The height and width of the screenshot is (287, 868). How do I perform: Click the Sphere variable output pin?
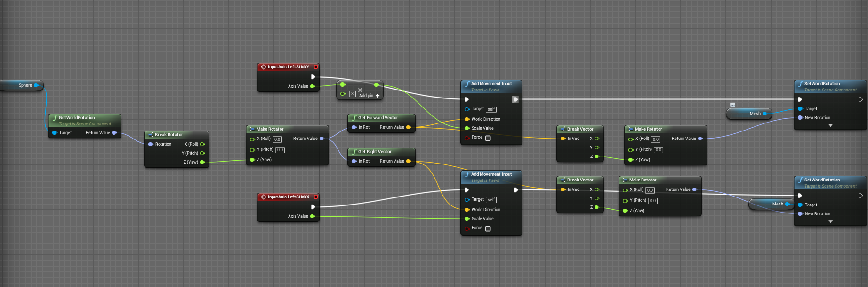click(36, 85)
